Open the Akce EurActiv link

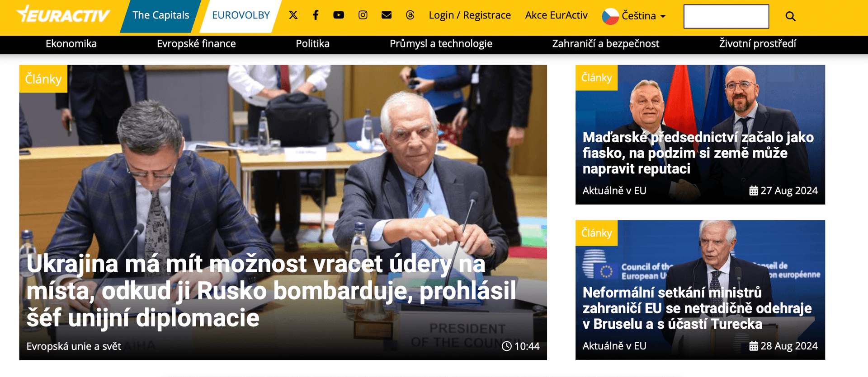pos(557,15)
